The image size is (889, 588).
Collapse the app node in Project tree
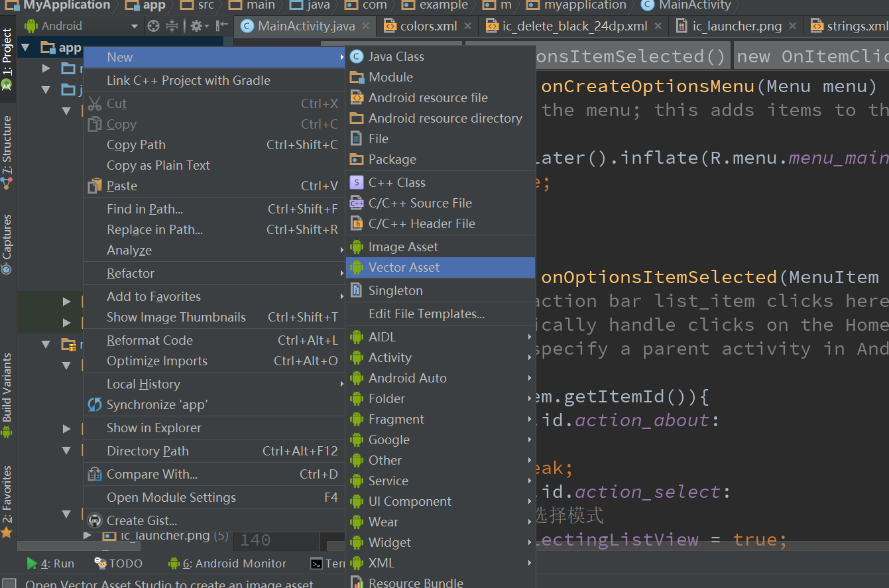[x=26, y=47]
